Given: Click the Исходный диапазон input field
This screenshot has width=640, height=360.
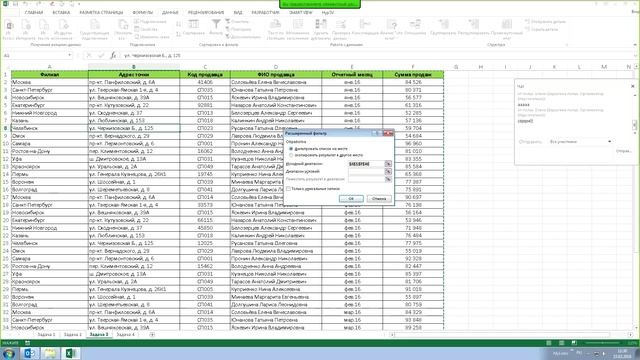Looking at the screenshot, I should [x=367, y=164].
